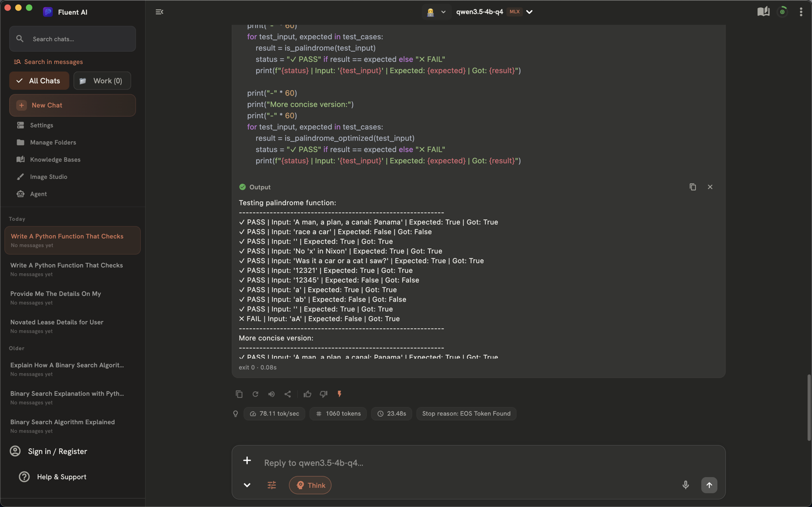Close the Output panel

click(710, 187)
